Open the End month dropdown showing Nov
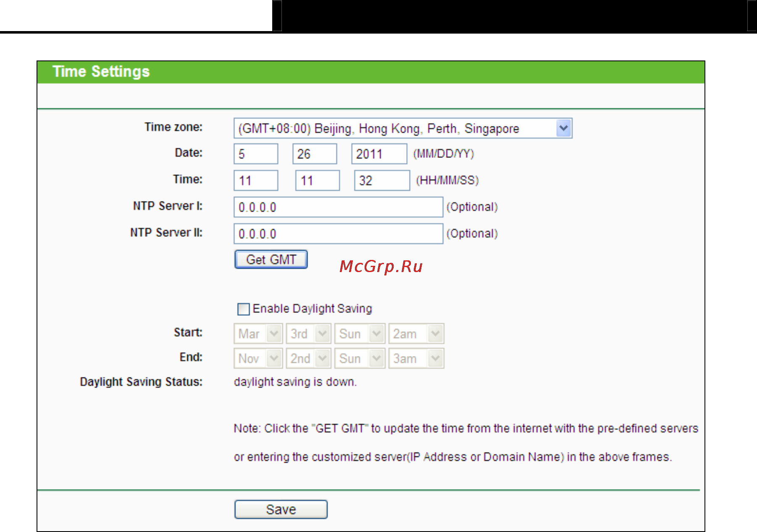This screenshot has width=757, height=532. 258,359
